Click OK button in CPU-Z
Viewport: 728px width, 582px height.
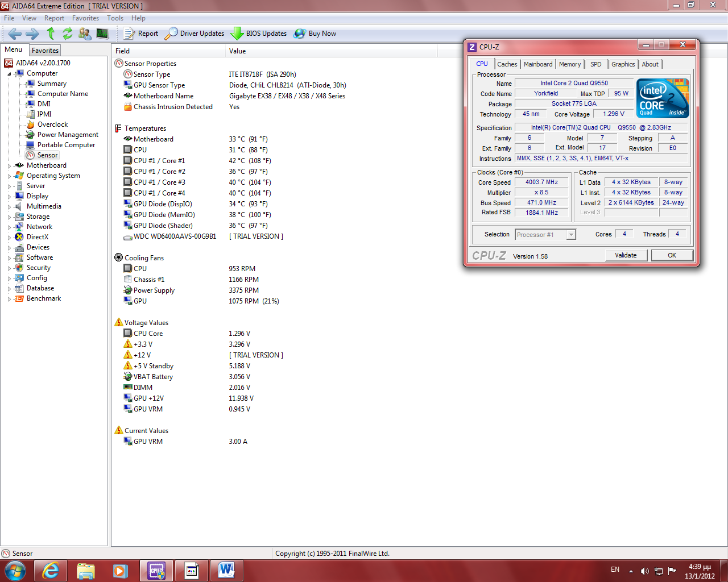tap(672, 255)
